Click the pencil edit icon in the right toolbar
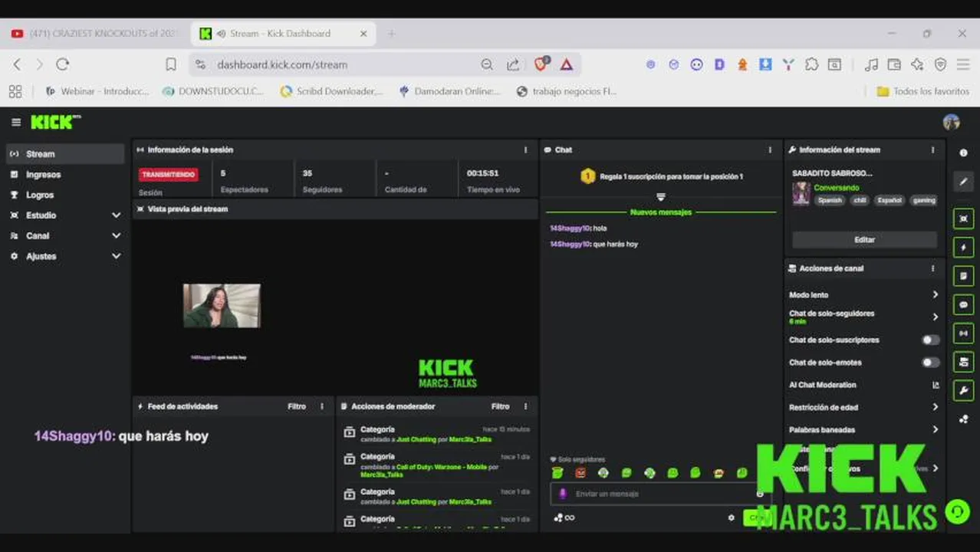Screen dimensions: 980x552 [963, 182]
